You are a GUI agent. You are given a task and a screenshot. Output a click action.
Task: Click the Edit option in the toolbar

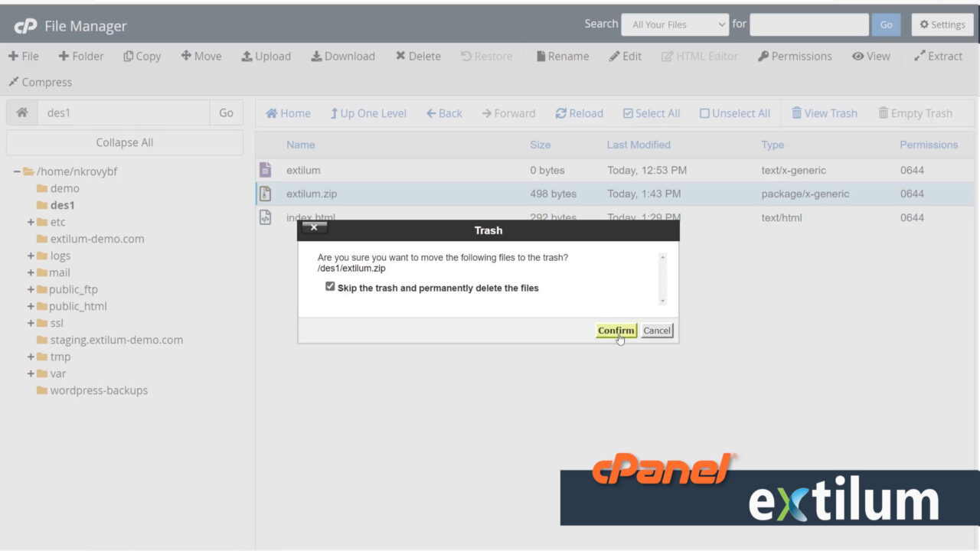point(626,56)
